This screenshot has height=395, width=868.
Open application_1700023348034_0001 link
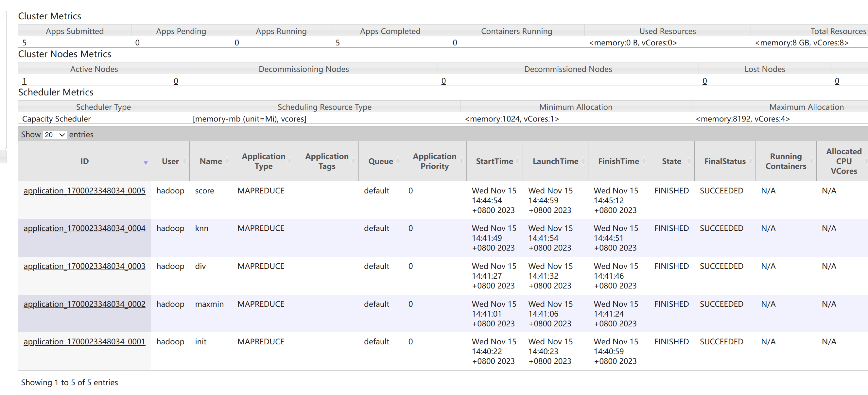coord(84,342)
